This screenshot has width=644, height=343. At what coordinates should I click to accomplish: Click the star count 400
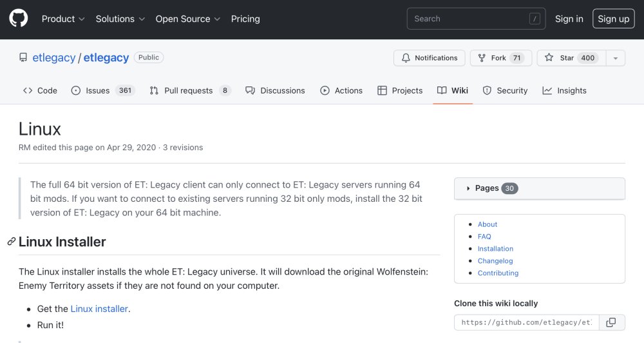pos(588,58)
